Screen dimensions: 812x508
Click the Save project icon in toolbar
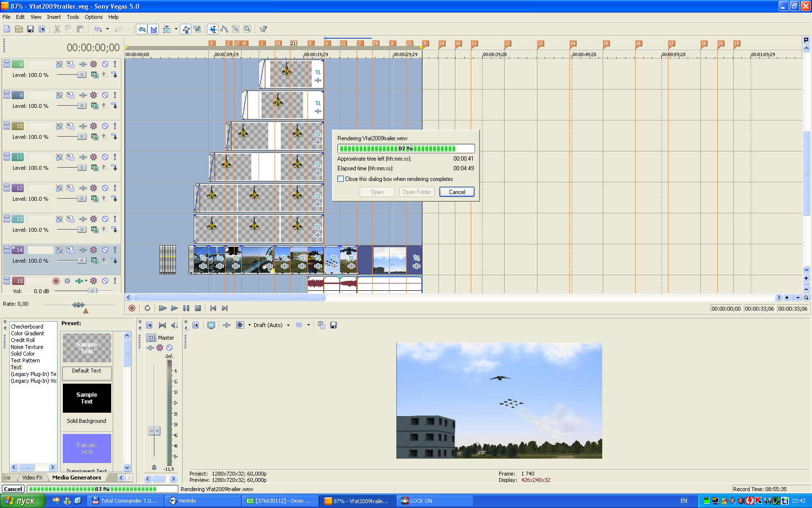pyautogui.click(x=30, y=30)
